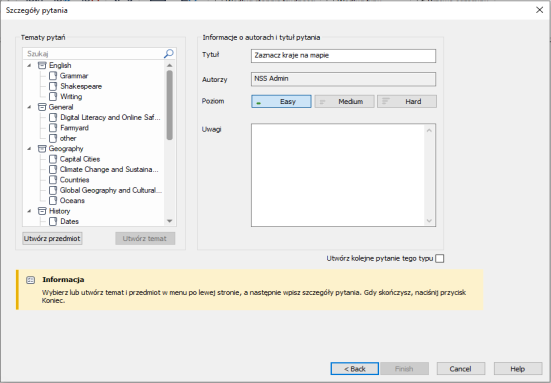The height and width of the screenshot is (383, 551).
Task: Select Global Geography and Cultural topic
Action: tap(111, 190)
